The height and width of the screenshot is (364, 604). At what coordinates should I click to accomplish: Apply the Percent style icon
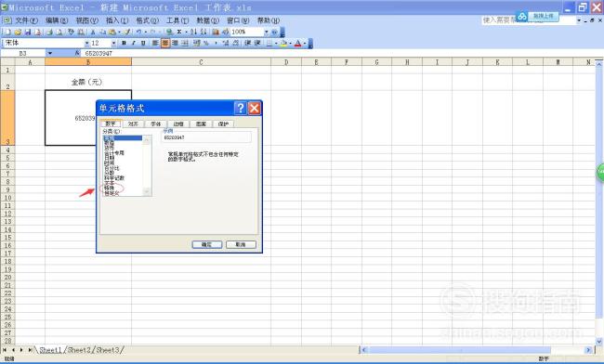[x=205, y=43]
